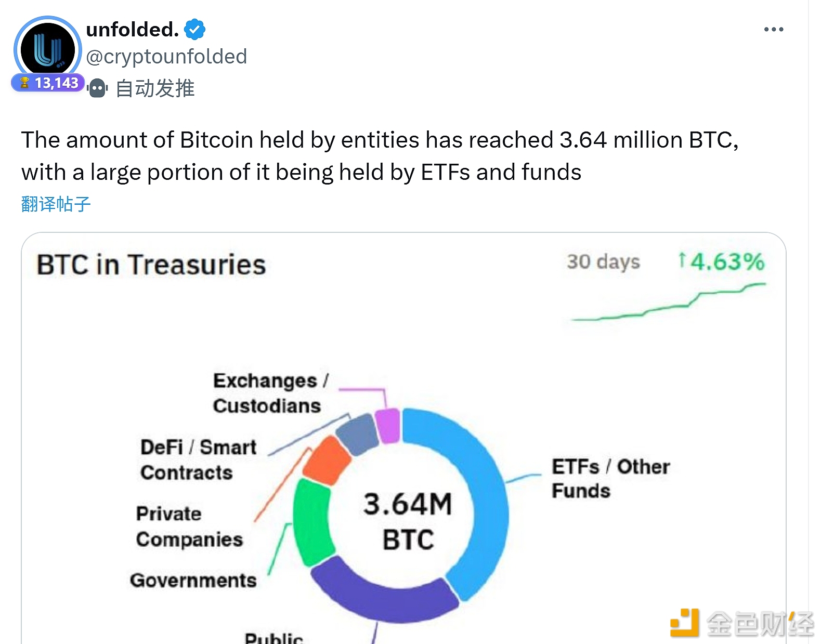Click the magenta Exchanges donut segment
This screenshot has width=821, height=644.
tap(388, 426)
